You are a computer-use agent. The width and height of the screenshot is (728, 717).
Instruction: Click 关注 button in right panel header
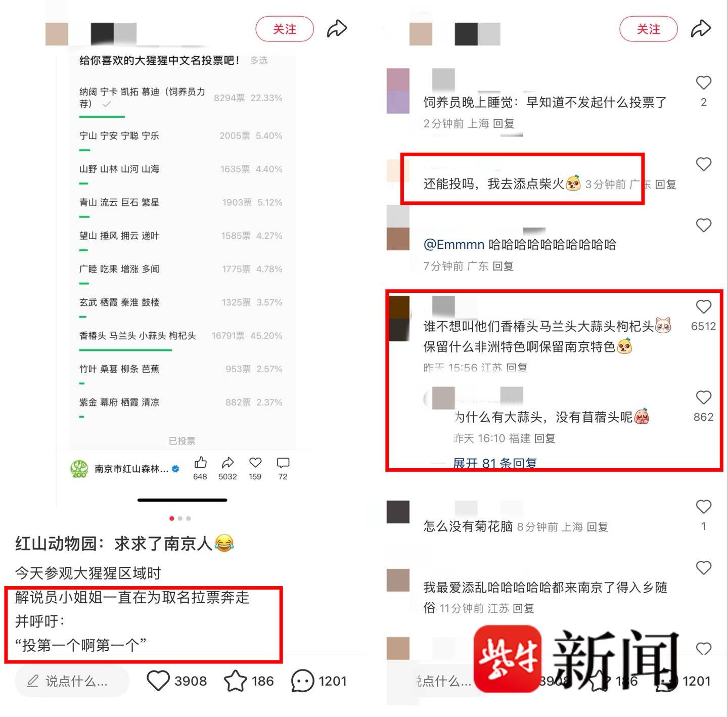click(649, 29)
